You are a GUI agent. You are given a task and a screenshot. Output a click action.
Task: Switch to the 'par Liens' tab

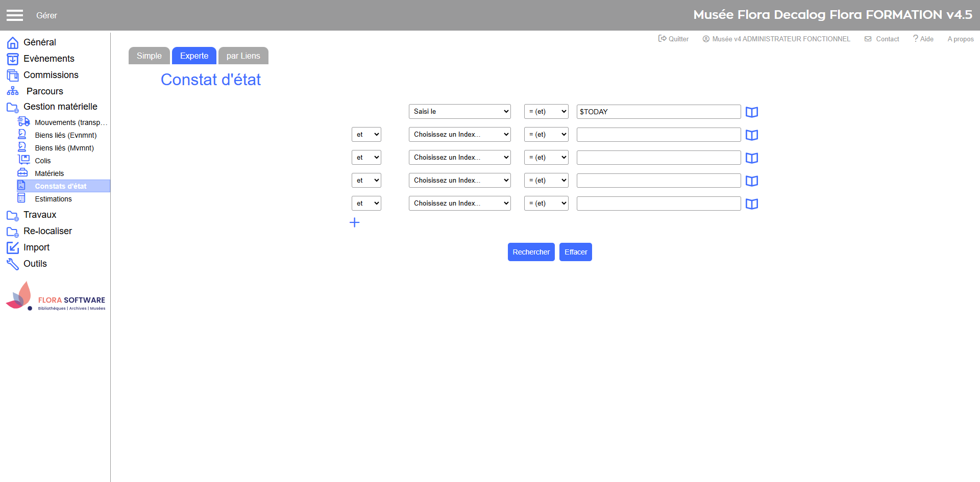pos(243,56)
